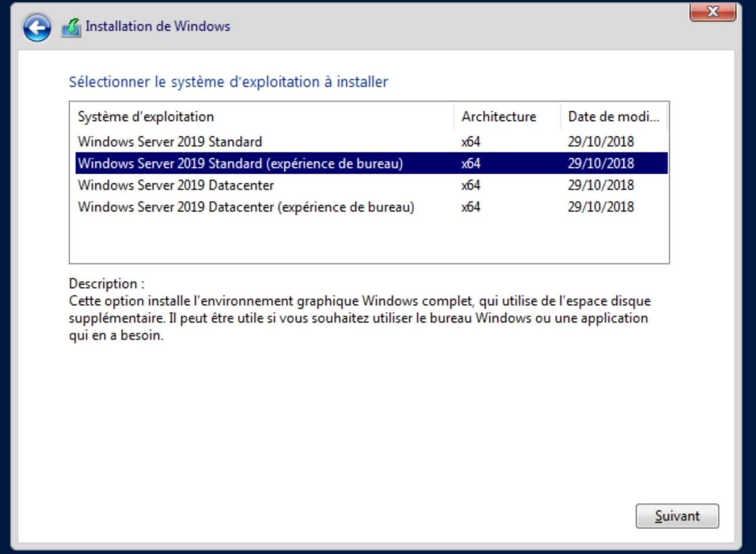Close the Installation de Windows dialog

click(x=713, y=12)
